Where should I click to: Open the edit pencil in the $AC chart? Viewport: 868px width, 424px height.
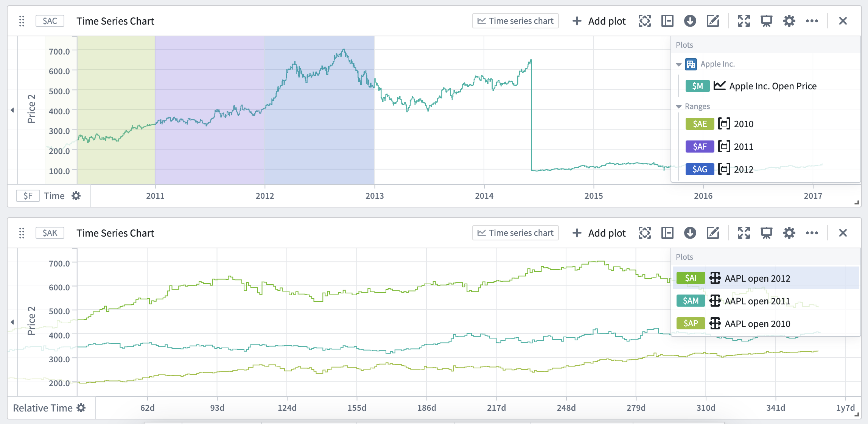713,21
